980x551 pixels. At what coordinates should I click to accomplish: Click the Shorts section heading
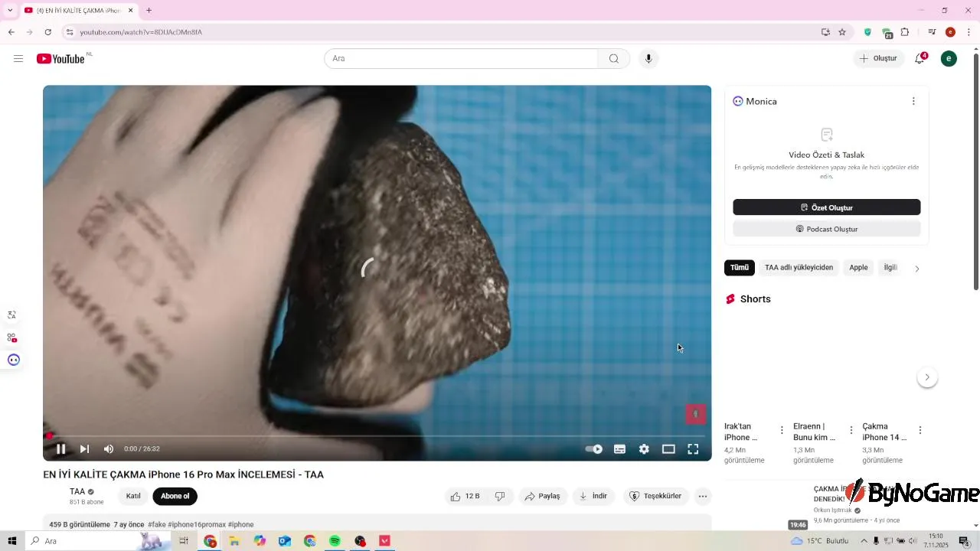[755, 299]
